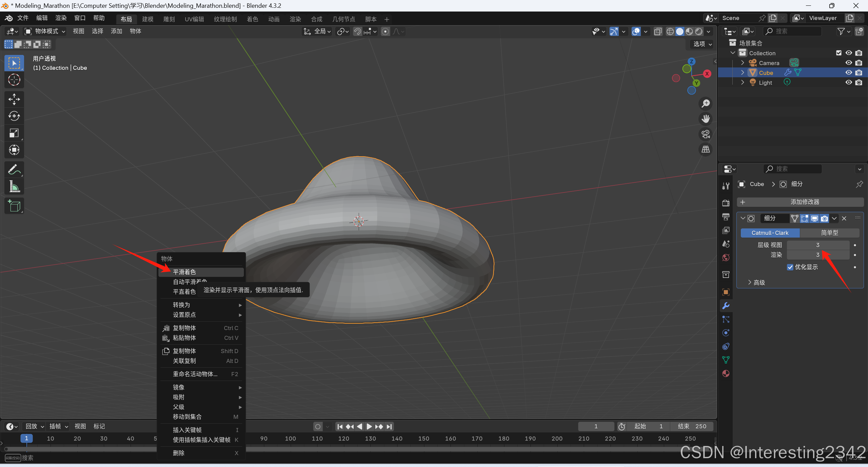Click the 层级 视图 value field

click(817, 245)
